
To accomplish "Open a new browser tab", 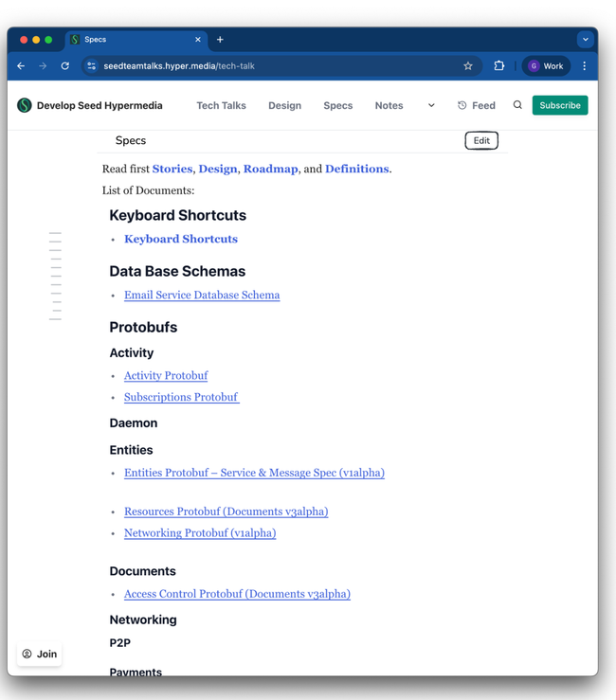I will (x=220, y=40).
